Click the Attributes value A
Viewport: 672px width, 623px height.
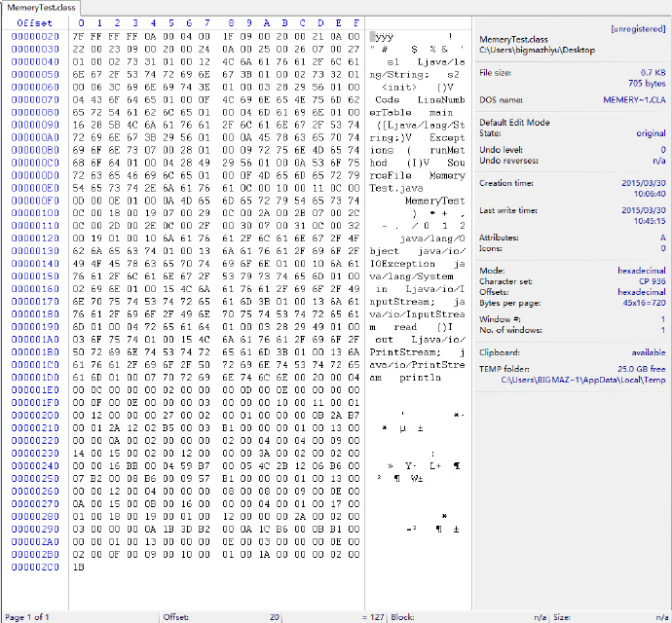(x=663, y=238)
